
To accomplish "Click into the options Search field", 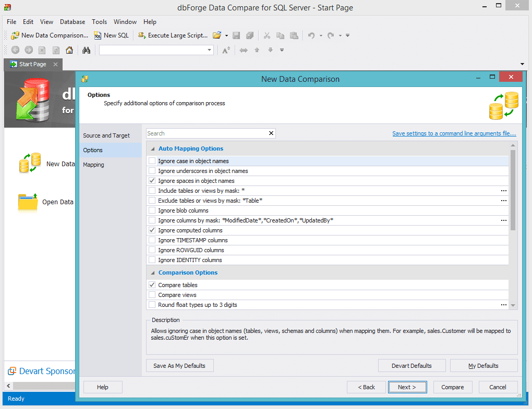I will click(x=206, y=133).
